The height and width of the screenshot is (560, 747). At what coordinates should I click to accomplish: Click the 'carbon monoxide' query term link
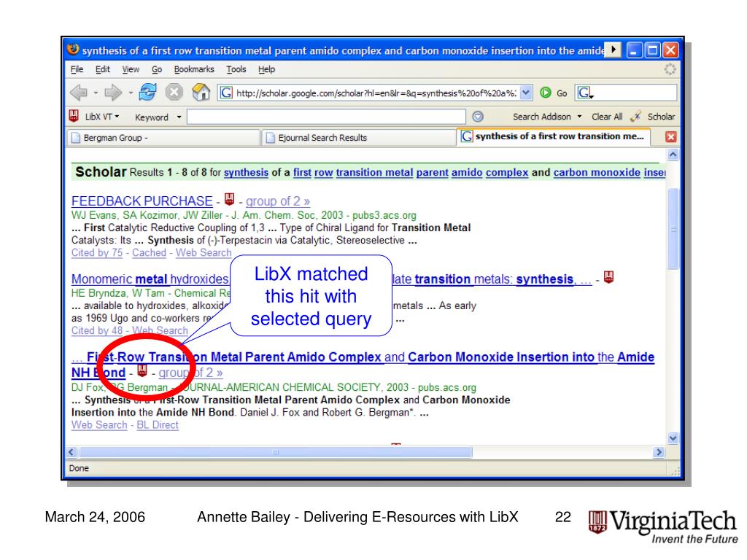pyautogui.click(x=597, y=172)
